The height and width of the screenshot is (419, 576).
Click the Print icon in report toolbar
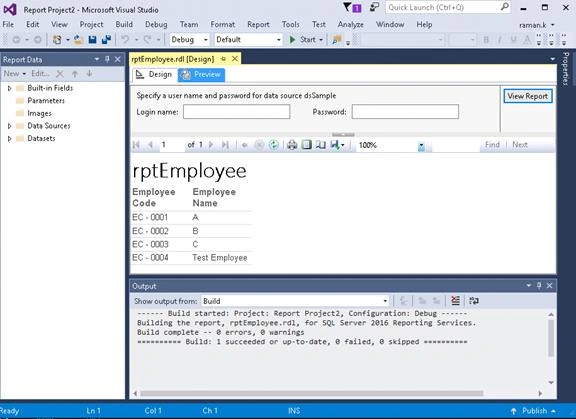(x=292, y=145)
